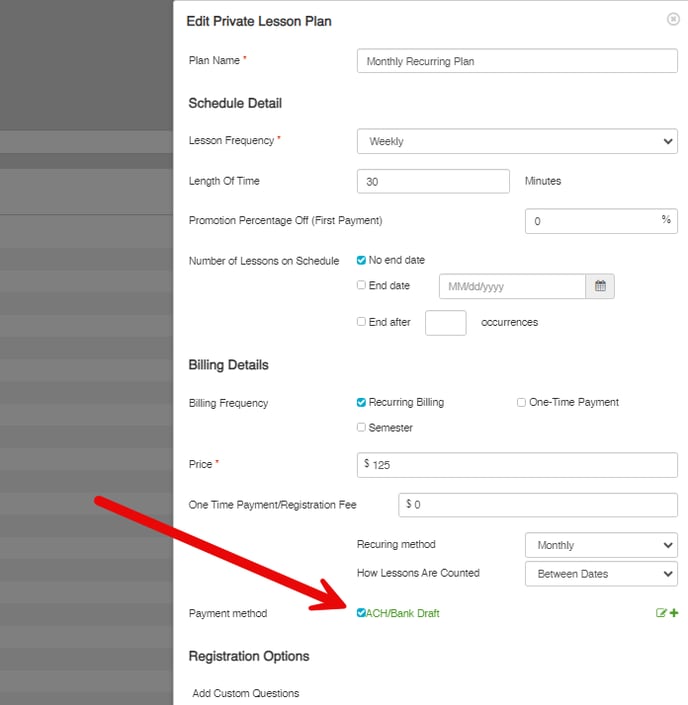This screenshot has height=705, width=688.
Task: Select the One Time Payment/Registration Fee field
Action: (540, 505)
